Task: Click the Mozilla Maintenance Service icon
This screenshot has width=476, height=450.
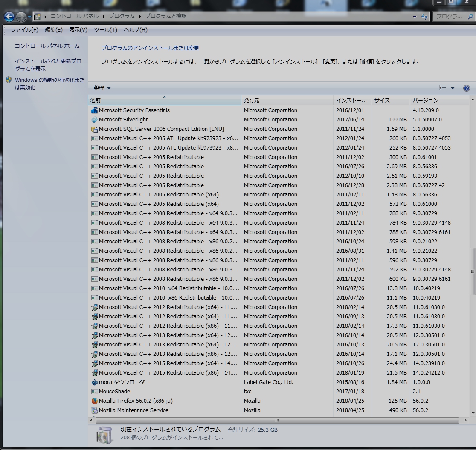Action: pos(94,410)
